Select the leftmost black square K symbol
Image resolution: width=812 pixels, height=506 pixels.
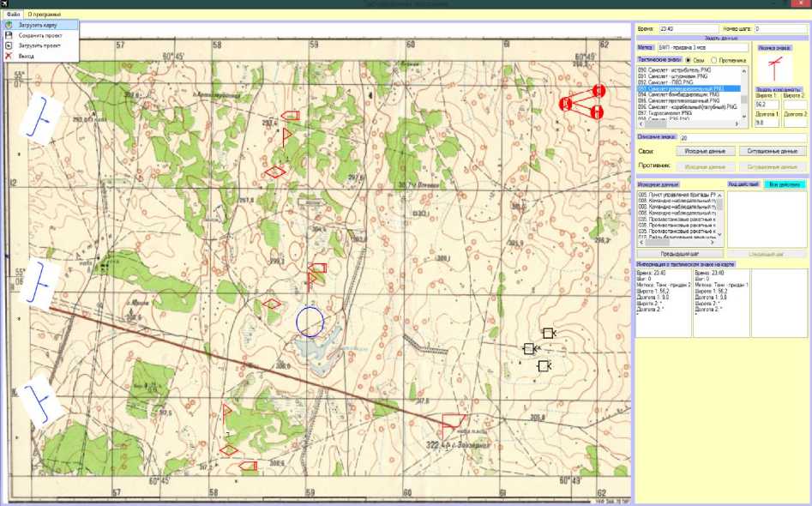(529, 348)
